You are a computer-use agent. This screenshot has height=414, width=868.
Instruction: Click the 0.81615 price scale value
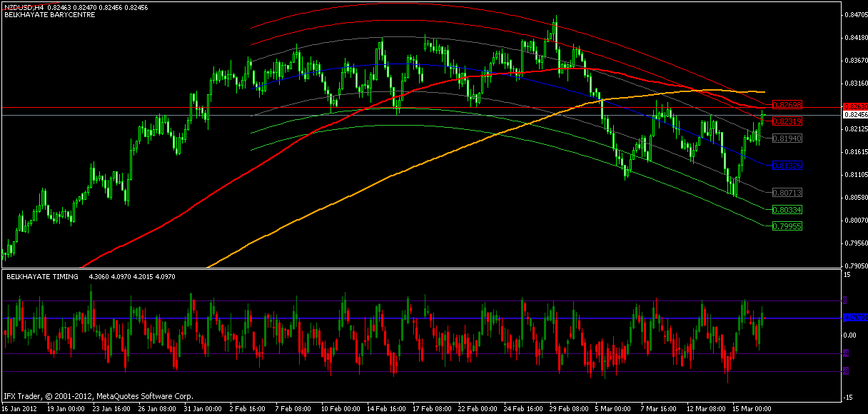pyautogui.click(x=856, y=152)
